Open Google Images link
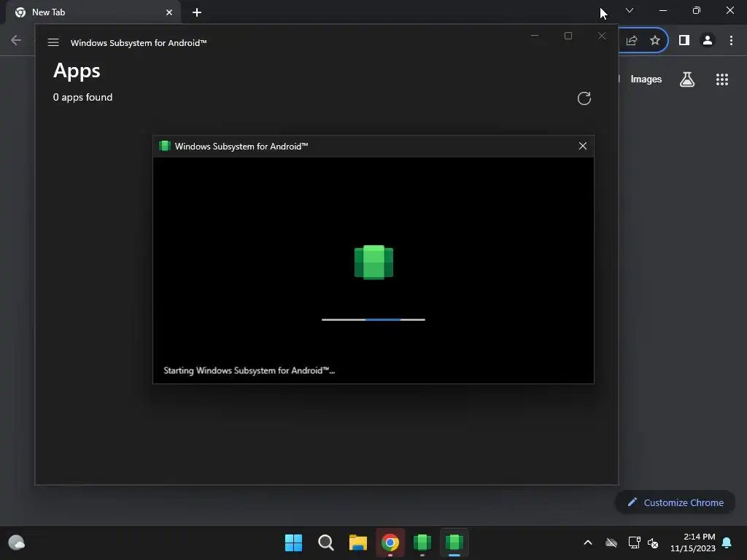This screenshot has width=747, height=560. [646, 79]
